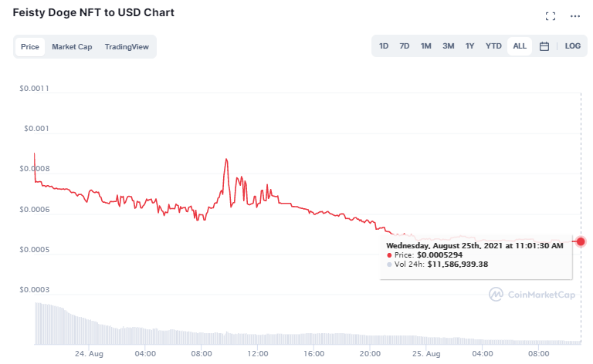Click the red price data point marker
Image resolution: width=593 pixels, height=364 pixels.
click(x=581, y=241)
